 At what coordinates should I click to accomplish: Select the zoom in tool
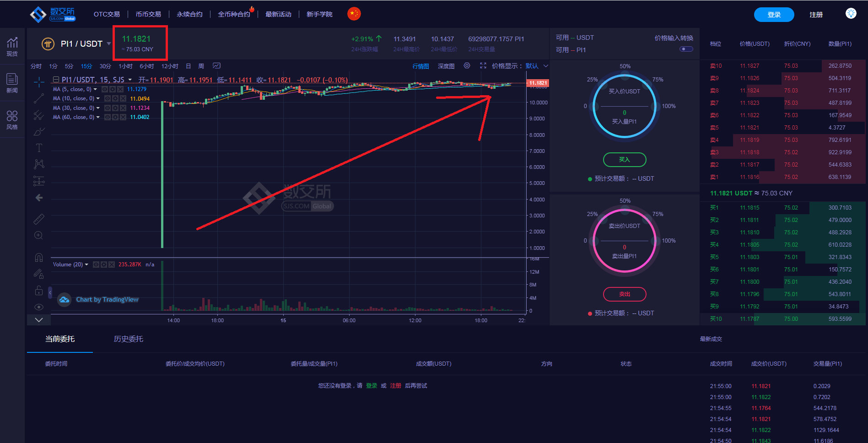(x=39, y=235)
